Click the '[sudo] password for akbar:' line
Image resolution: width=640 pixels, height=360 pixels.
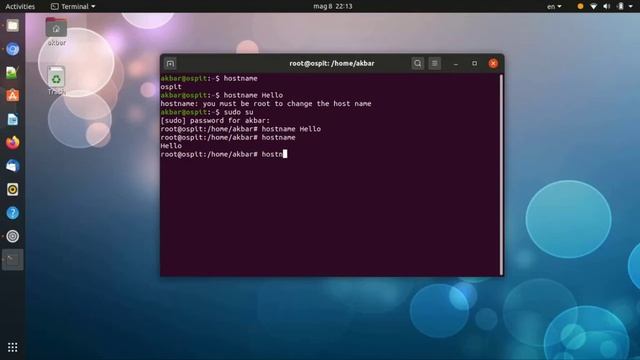point(215,120)
